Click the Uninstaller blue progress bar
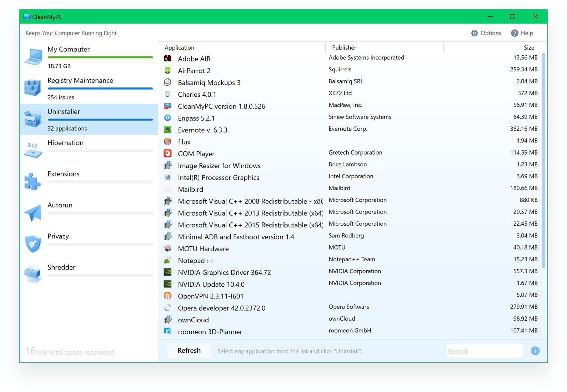Image resolution: width=567 pixels, height=392 pixels. click(100, 120)
